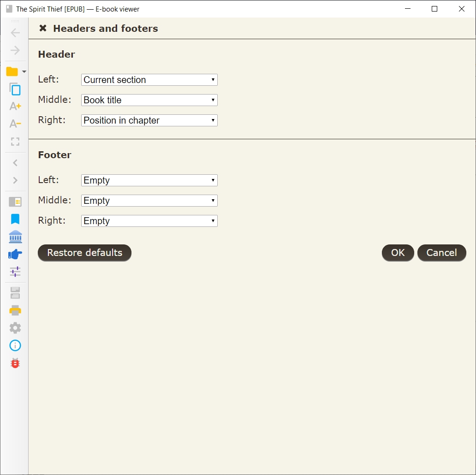
Task: Open the Table of Contents icon
Action: (15, 202)
